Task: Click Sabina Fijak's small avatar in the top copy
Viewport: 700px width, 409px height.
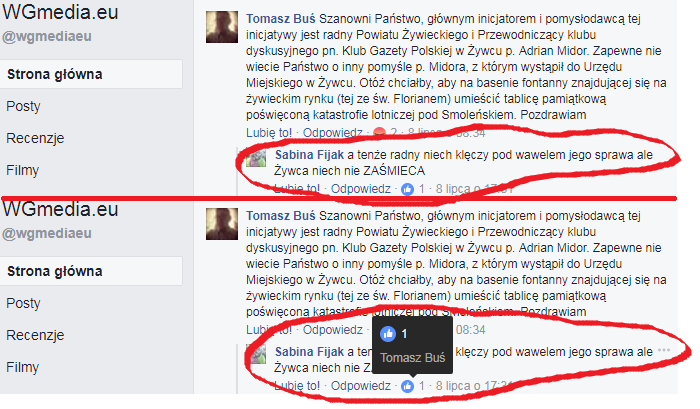Action: coord(257,158)
